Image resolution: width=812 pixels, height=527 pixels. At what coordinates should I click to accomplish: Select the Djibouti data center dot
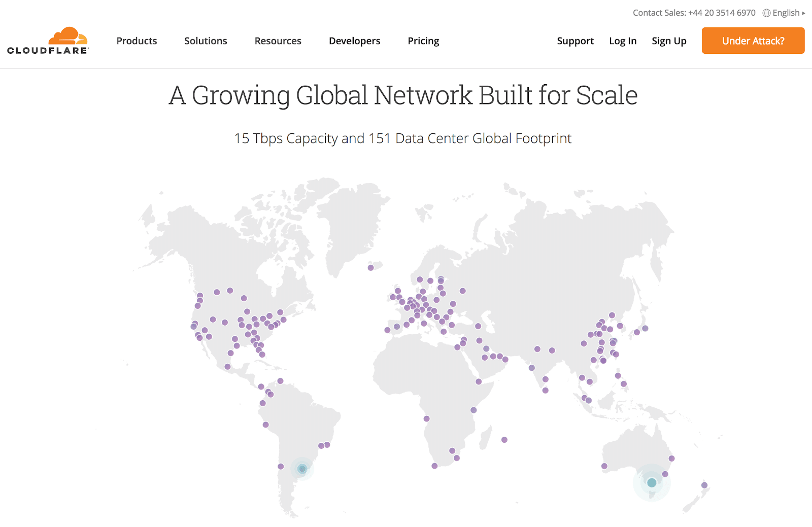(x=479, y=382)
